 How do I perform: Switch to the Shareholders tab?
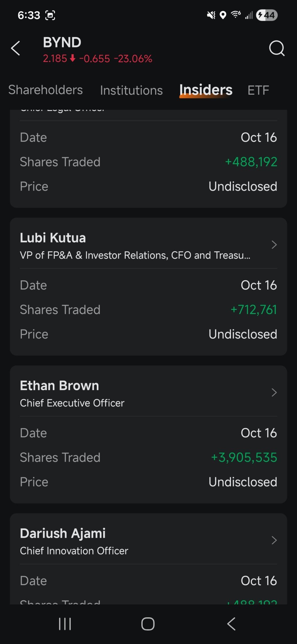point(46,90)
